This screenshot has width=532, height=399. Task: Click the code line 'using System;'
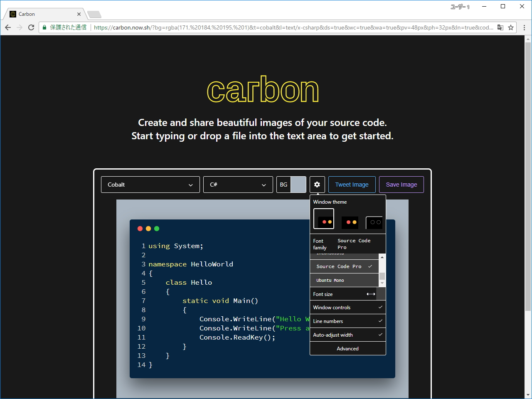pyautogui.click(x=176, y=246)
